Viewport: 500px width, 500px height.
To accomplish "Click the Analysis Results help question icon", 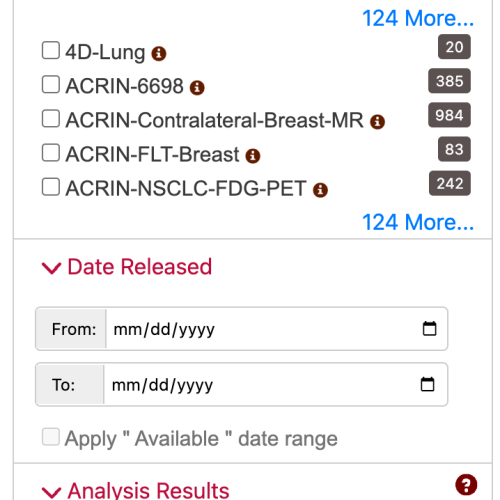I will coord(466,485).
